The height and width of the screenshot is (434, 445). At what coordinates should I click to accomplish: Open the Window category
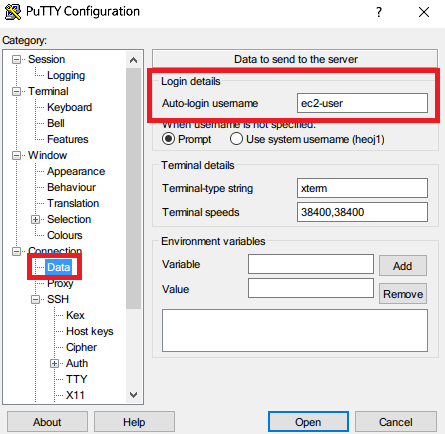pyautogui.click(x=47, y=155)
